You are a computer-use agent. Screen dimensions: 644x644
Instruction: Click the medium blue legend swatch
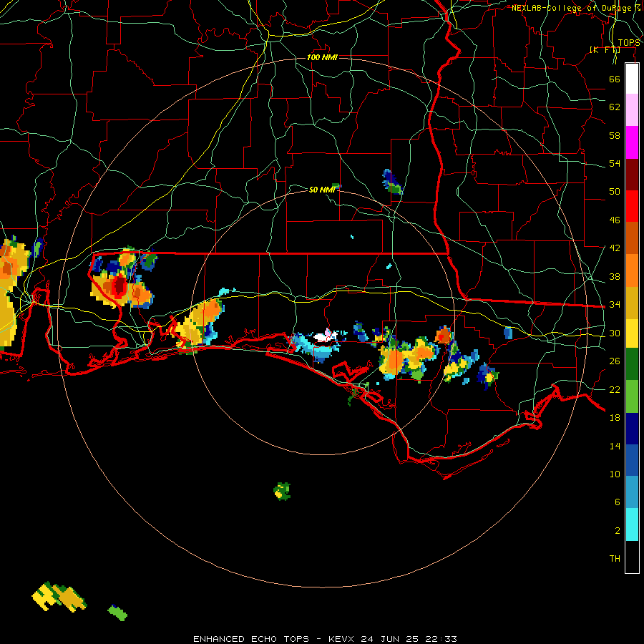632,460
